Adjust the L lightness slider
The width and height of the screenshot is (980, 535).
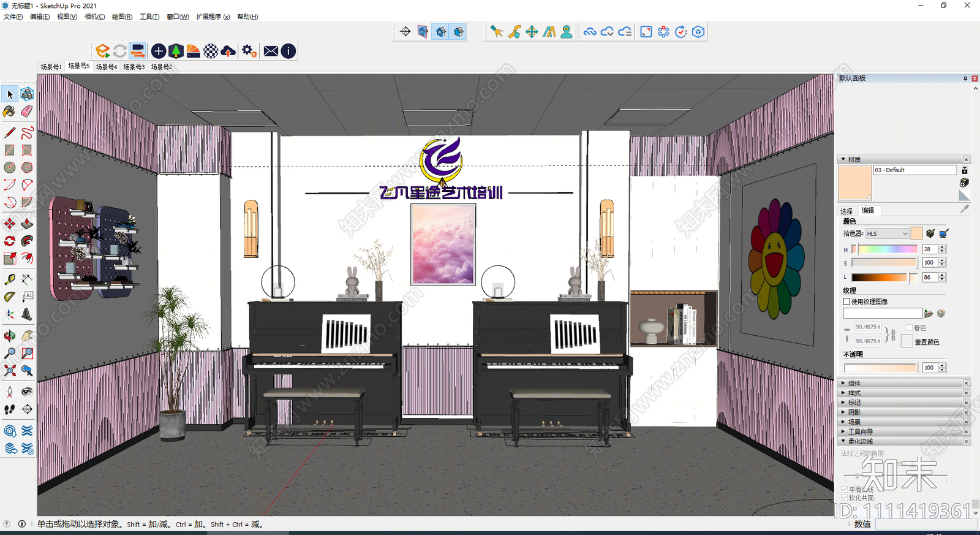(884, 278)
